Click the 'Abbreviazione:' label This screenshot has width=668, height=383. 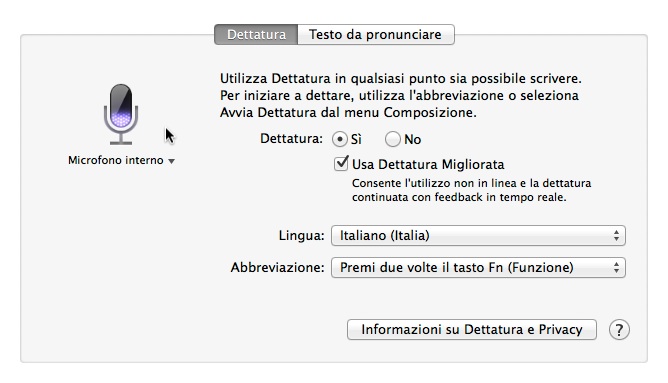tap(277, 268)
